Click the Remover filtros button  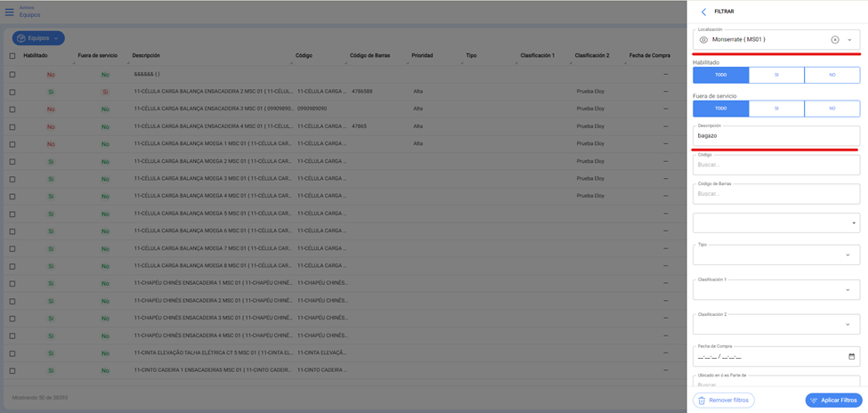(x=724, y=401)
